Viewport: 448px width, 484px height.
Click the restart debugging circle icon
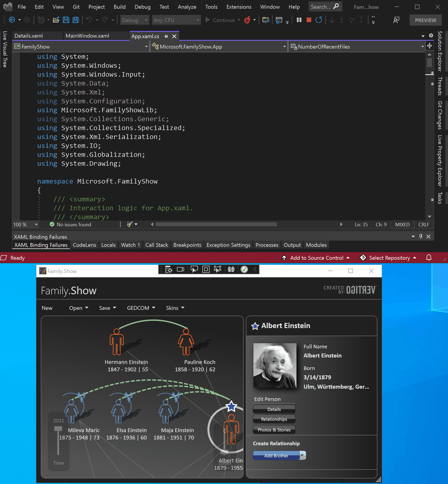pyautogui.click(x=320, y=20)
